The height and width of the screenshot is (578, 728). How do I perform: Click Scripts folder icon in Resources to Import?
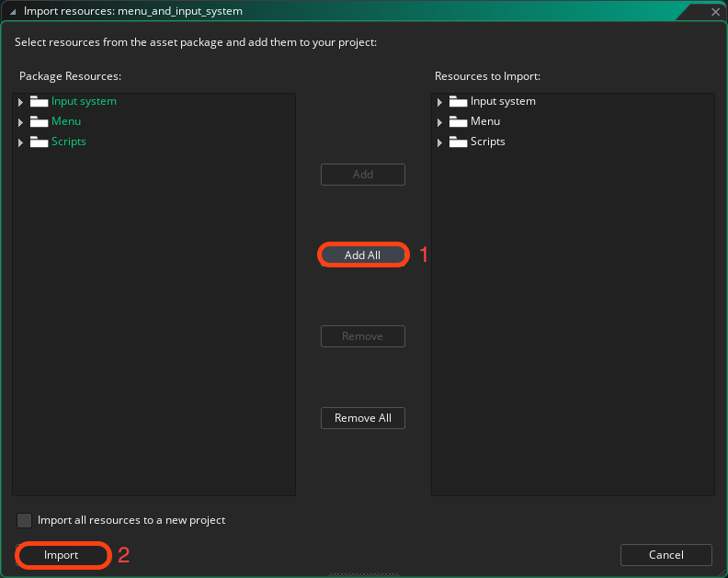459,142
